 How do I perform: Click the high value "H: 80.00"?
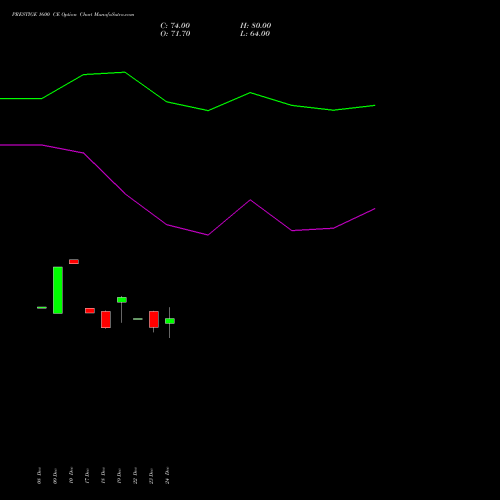click(x=255, y=26)
